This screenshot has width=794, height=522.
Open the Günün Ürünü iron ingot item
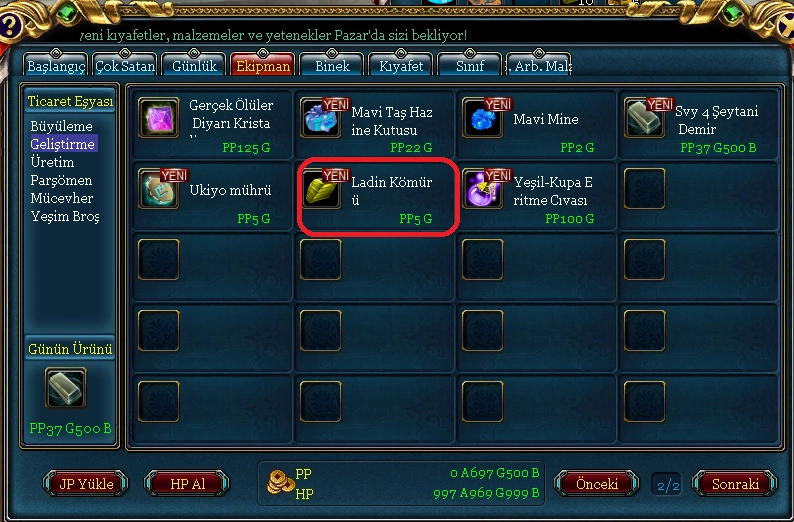point(65,388)
